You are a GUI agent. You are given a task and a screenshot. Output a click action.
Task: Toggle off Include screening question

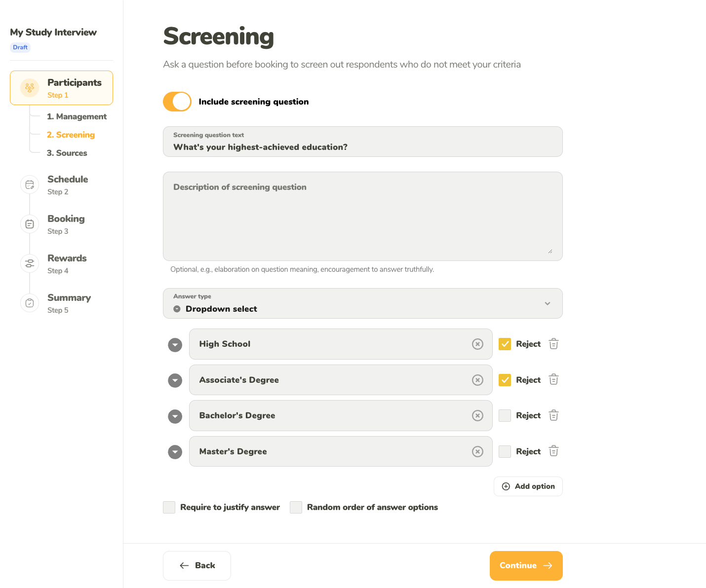[x=177, y=102]
